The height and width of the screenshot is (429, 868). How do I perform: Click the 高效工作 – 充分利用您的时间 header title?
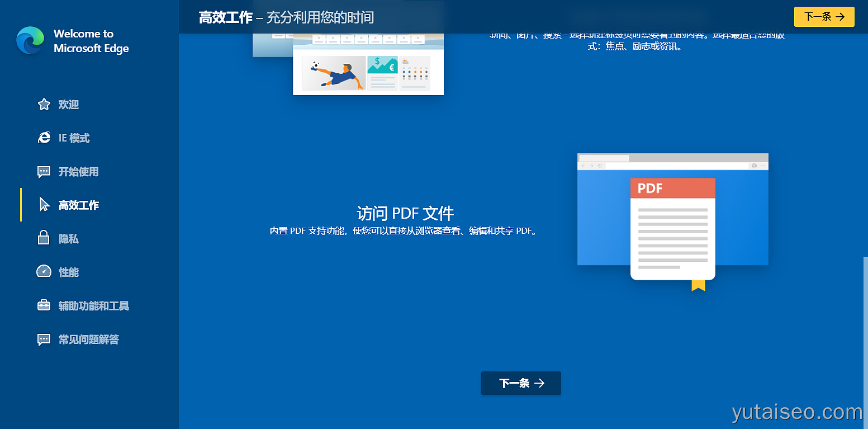[286, 17]
